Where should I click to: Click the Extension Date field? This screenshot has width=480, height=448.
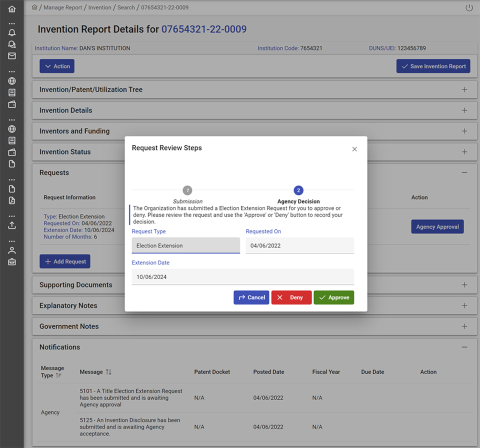coord(242,276)
